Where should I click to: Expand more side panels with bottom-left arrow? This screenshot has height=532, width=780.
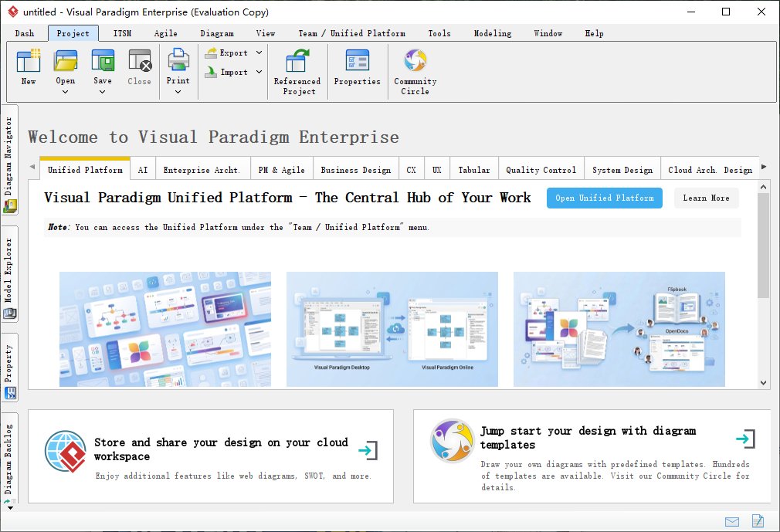click(10, 508)
